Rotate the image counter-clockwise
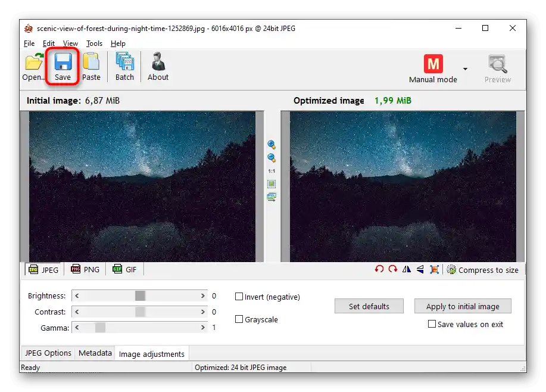 pyautogui.click(x=379, y=269)
